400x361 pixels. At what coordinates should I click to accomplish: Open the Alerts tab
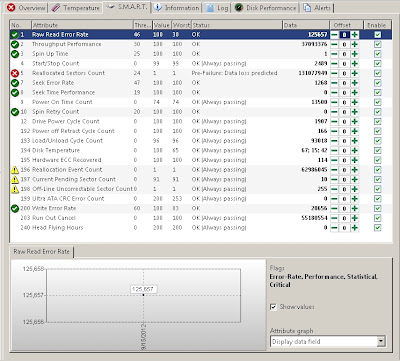tap(317, 8)
